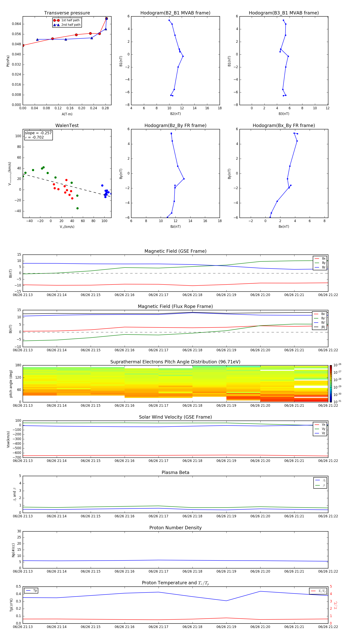
Task: Select the Suprathermal Electrons Pitch Angle Distribution title
Action: coord(175,362)
